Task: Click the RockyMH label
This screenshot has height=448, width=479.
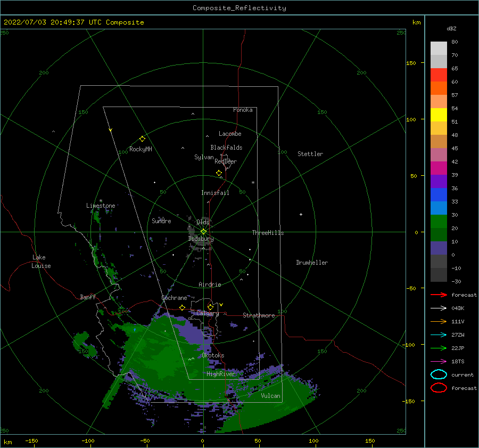Action: click(141, 149)
